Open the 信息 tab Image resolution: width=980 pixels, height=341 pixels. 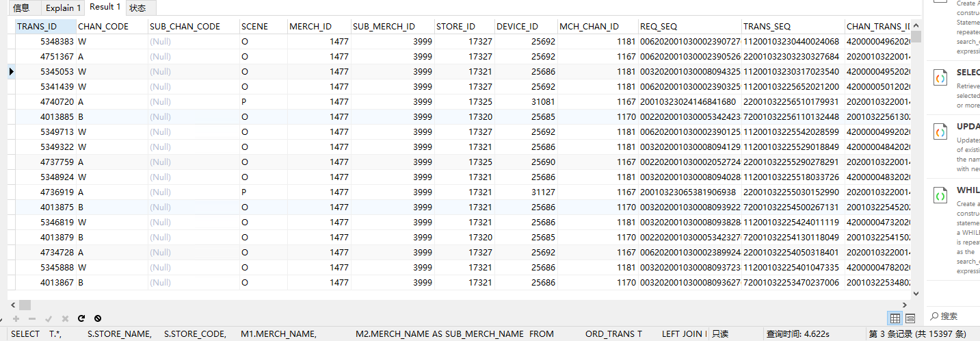tap(22, 8)
